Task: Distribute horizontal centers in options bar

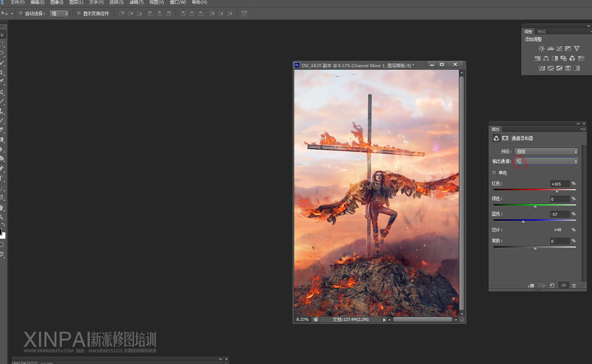Action: [x=221, y=14]
